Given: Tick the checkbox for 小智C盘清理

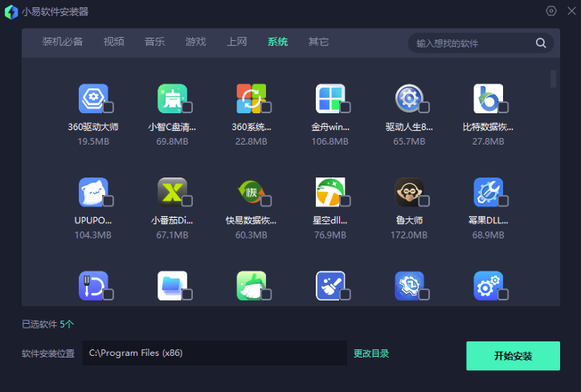Looking at the screenshot, I should coord(187,108).
